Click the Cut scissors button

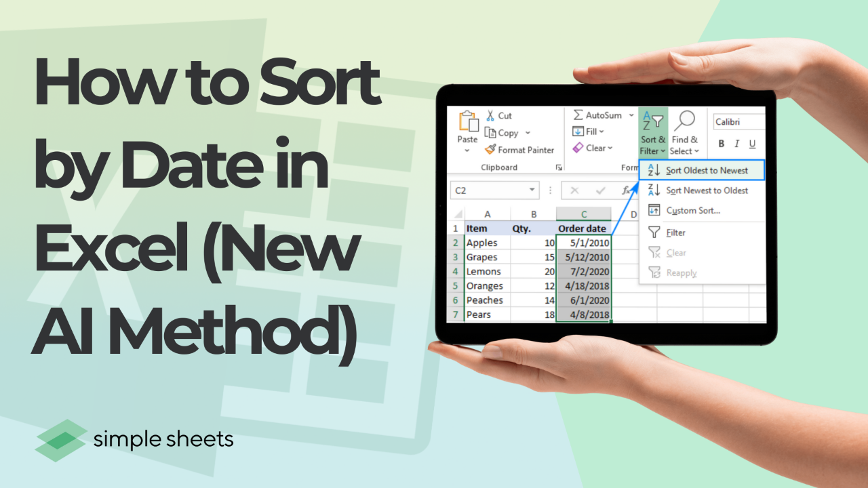pos(499,116)
